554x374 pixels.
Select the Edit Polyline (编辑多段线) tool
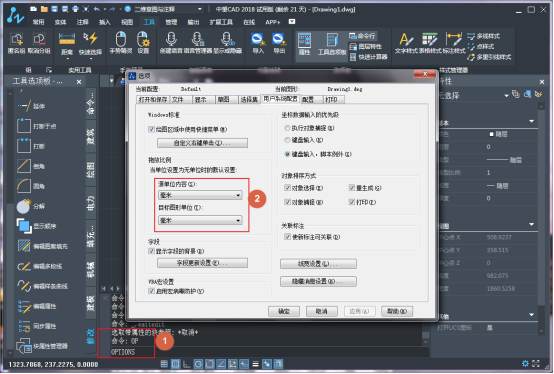39,266
